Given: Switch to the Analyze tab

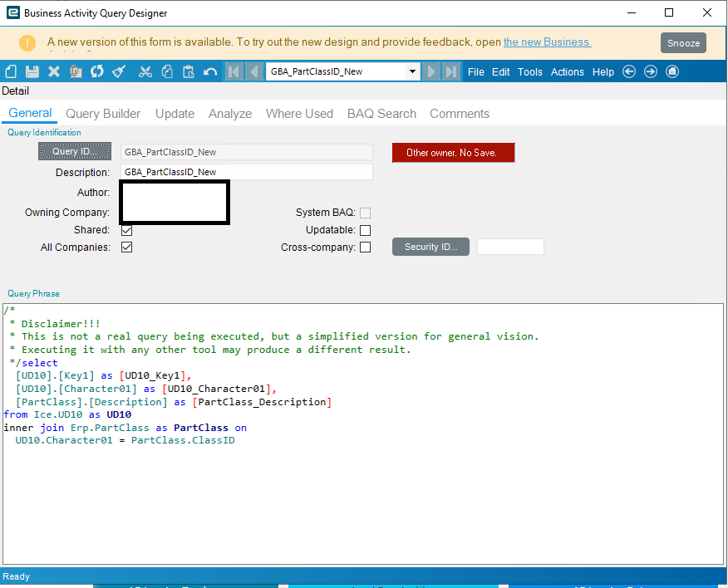Looking at the screenshot, I should point(230,114).
